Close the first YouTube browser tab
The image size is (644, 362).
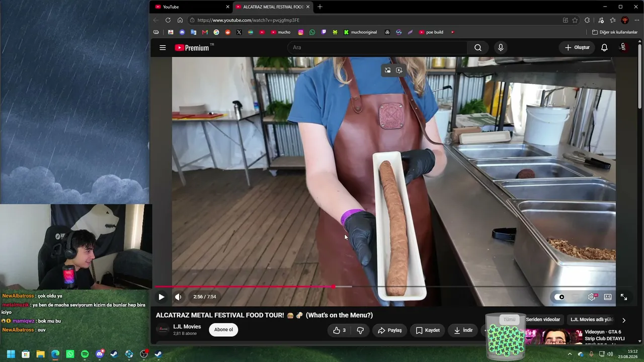click(x=227, y=7)
